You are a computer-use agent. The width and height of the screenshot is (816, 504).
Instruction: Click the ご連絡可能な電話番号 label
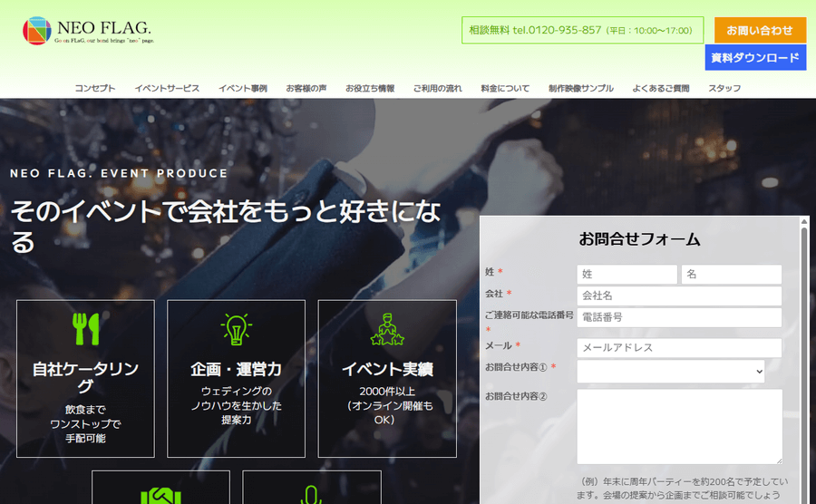[x=529, y=315]
